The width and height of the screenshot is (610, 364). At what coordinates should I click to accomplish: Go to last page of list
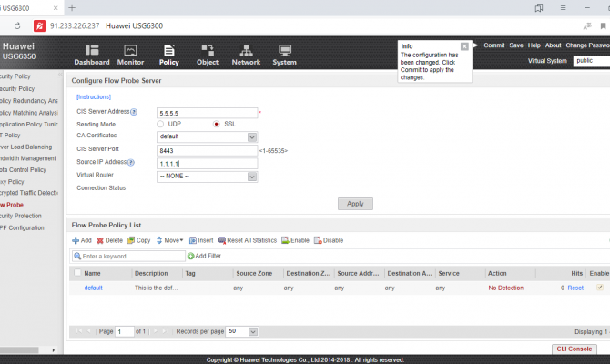pos(166,331)
